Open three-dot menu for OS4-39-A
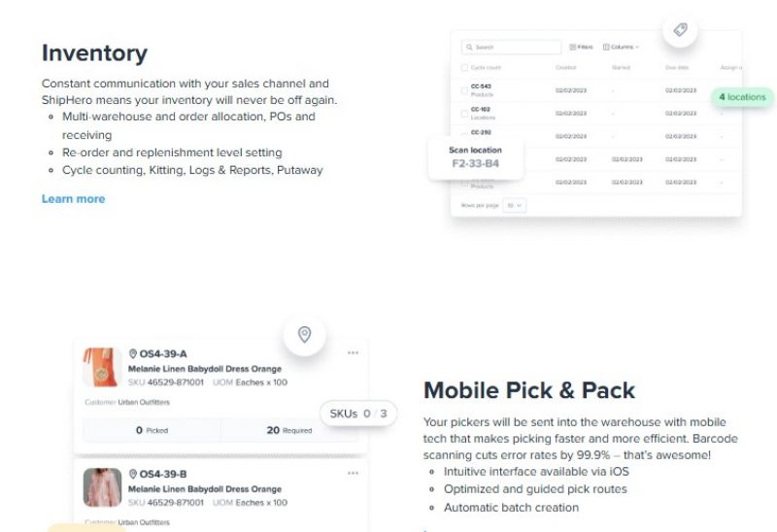Image resolution: width=777 pixels, height=532 pixels. point(353,352)
